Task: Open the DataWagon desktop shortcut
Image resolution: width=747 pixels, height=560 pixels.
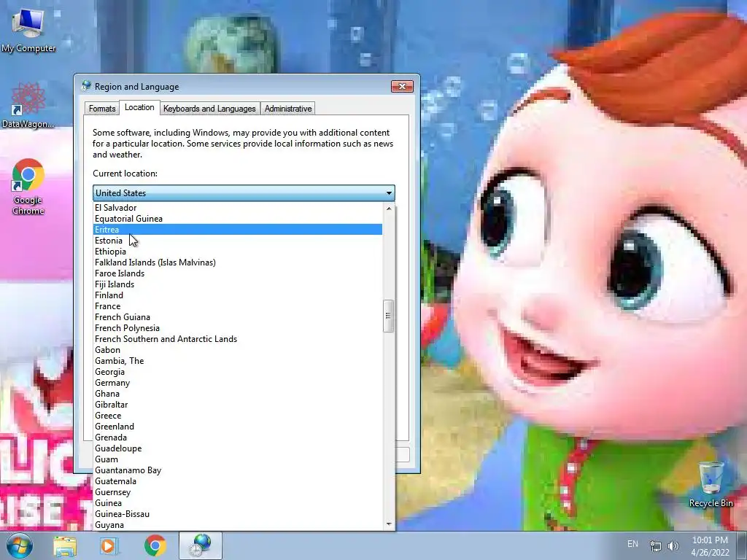Action: (28, 105)
